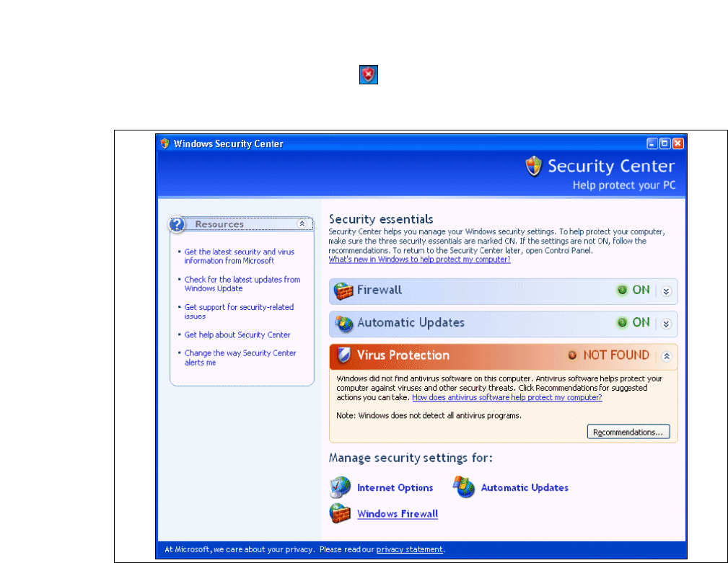Click the Virus Protection shield icon
The height and width of the screenshot is (563, 728).
pyautogui.click(x=343, y=355)
